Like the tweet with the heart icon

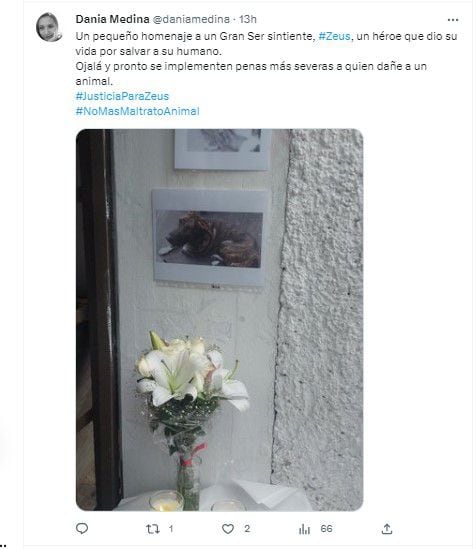[x=228, y=529]
